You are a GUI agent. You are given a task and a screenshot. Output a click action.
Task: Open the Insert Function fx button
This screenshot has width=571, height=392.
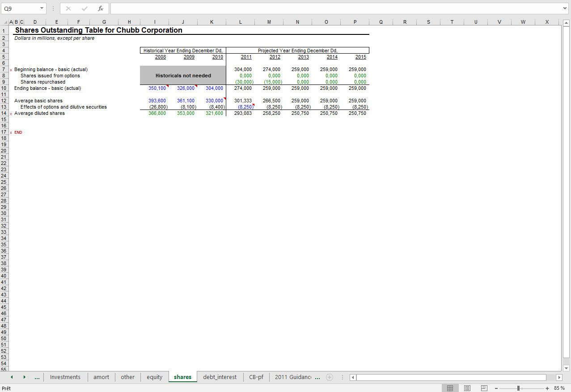tap(101, 8)
